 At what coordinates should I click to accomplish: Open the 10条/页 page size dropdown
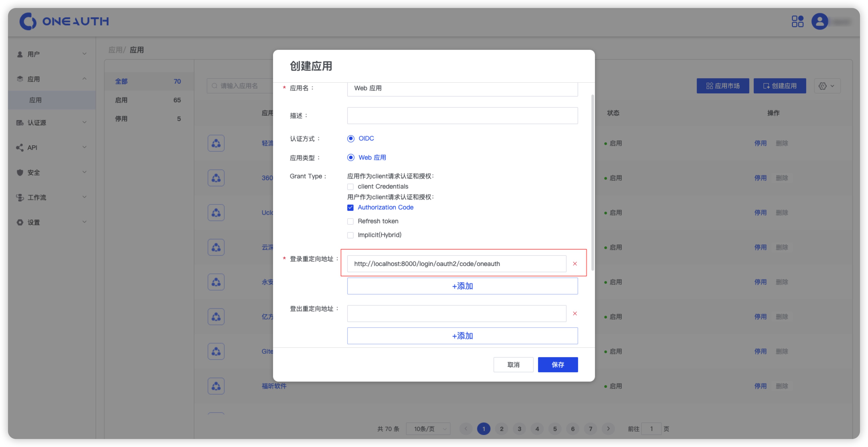(x=428, y=429)
